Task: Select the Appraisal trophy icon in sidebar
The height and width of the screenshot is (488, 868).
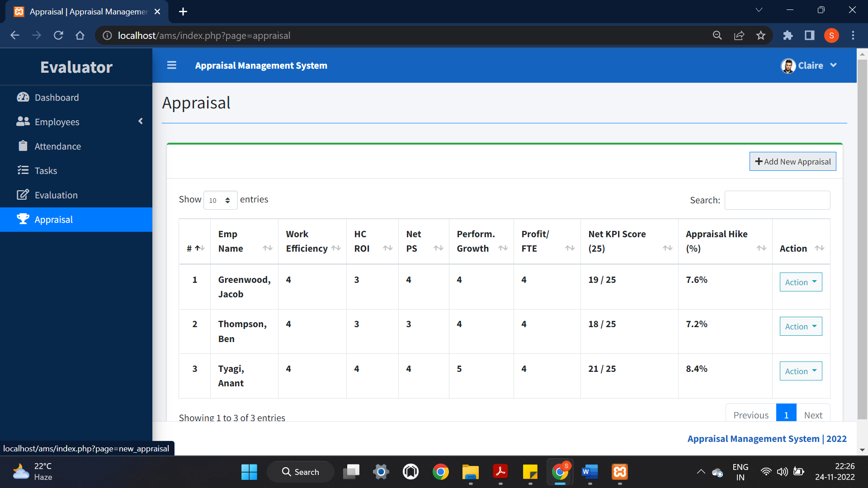Action: pyautogui.click(x=23, y=219)
